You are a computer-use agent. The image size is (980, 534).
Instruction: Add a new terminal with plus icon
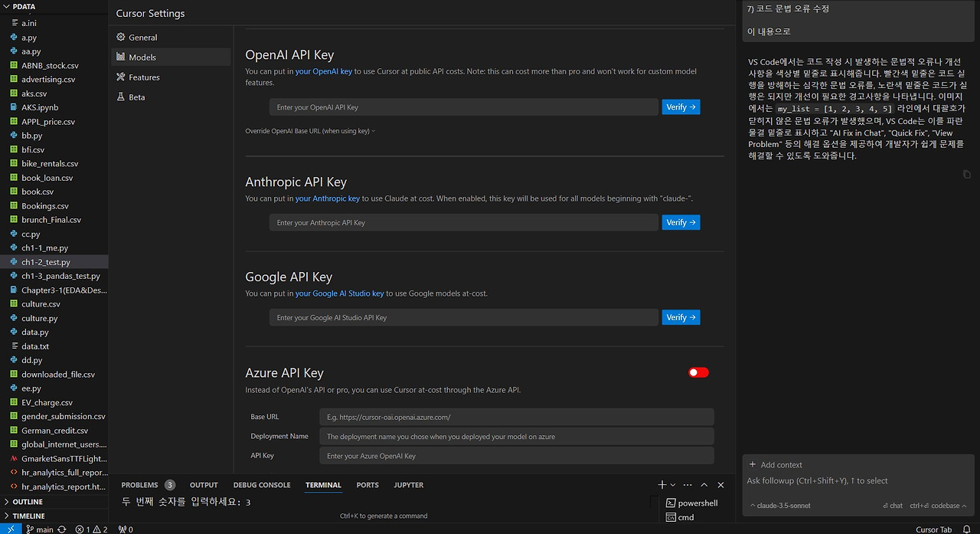pyautogui.click(x=662, y=485)
